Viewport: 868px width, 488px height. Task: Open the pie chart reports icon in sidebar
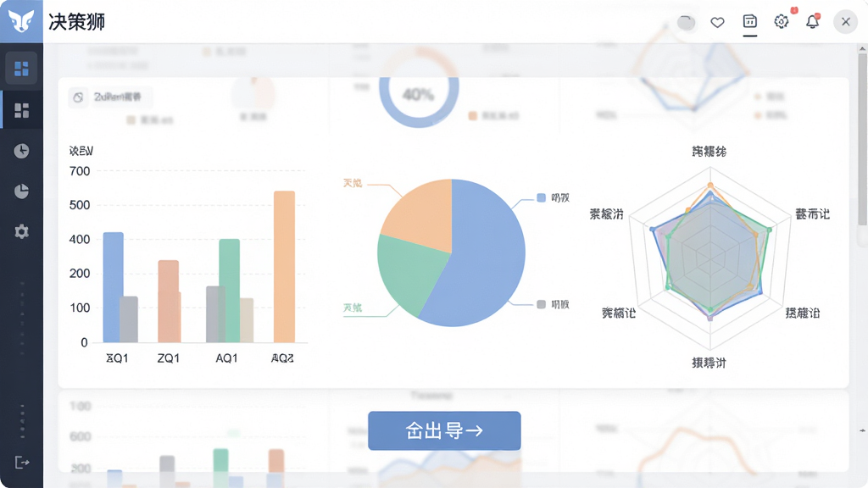pyautogui.click(x=21, y=191)
